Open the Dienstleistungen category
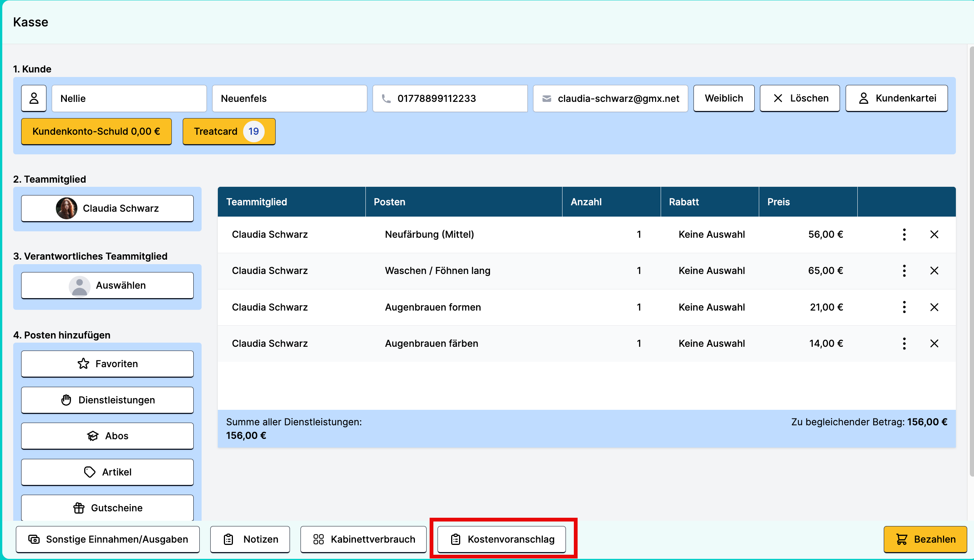The height and width of the screenshot is (560, 974). pyautogui.click(x=107, y=400)
